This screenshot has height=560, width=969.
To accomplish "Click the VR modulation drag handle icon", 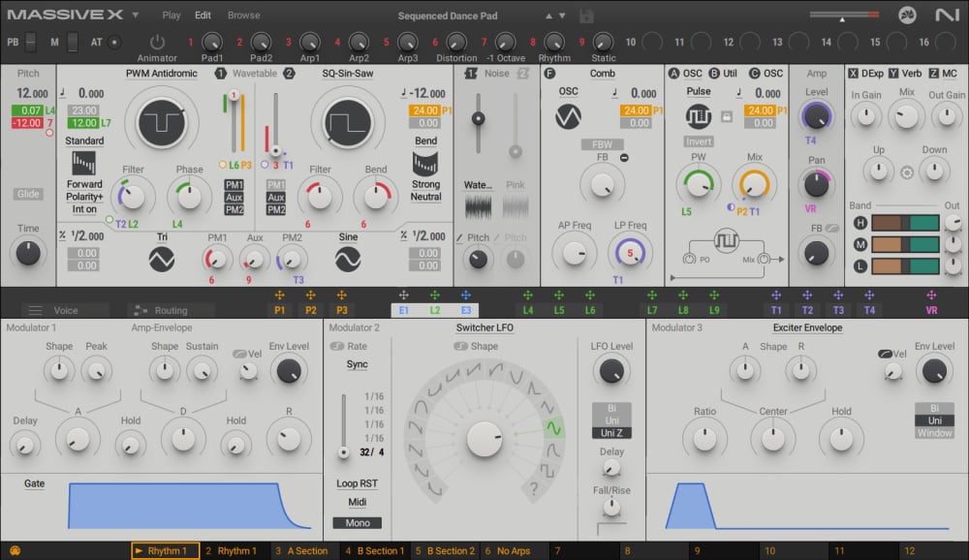I will point(931,296).
